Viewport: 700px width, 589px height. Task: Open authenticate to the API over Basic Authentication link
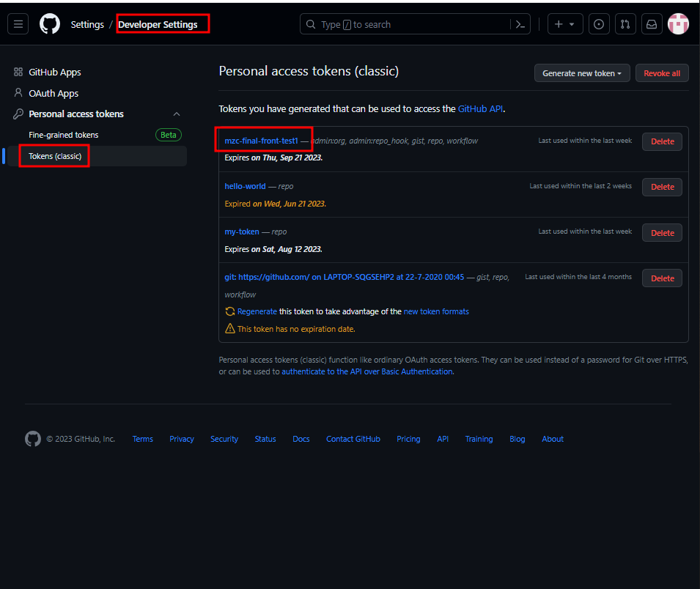click(367, 371)
